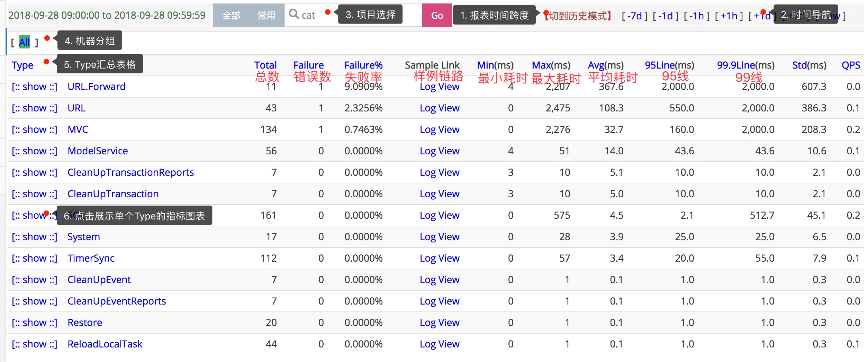Expand the URL.Forward row with show toggle
This screenshot has height=362, width=868.
pyautogui.click(x=34, y=87)
